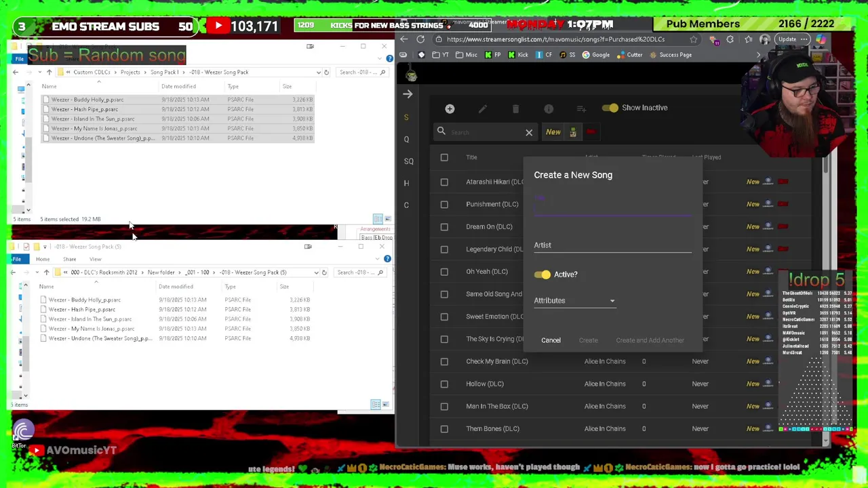Select Weezer - Buddy Holly_p.psarc in the top Explorer window
Image resolution: width=868 pixels, height=488 pixels.
coord(87,100)
